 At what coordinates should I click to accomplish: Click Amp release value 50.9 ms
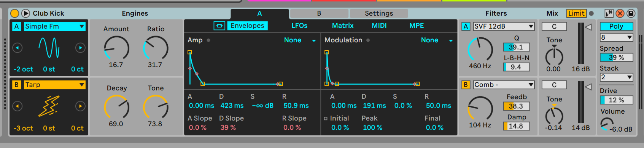pos(296,106)
